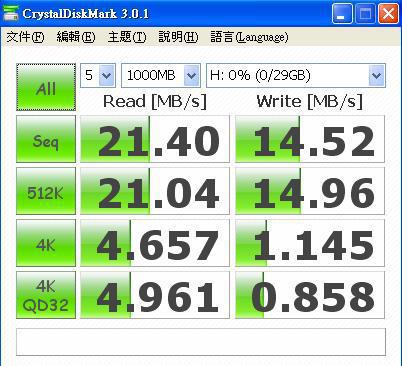The height and width of the screenshot is (366, 402).
Task: Open the 編輯(E) menu
Action: pos(76,37)
